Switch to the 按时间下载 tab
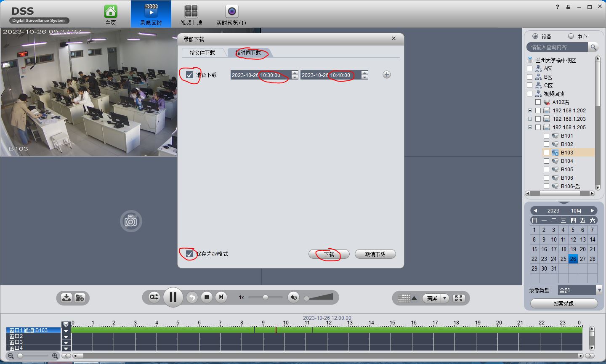606x364 pixels. point(248,53)
